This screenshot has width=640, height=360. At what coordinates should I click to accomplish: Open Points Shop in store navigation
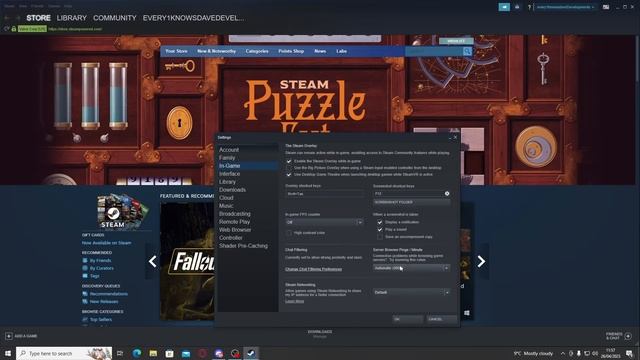[291, 51]
